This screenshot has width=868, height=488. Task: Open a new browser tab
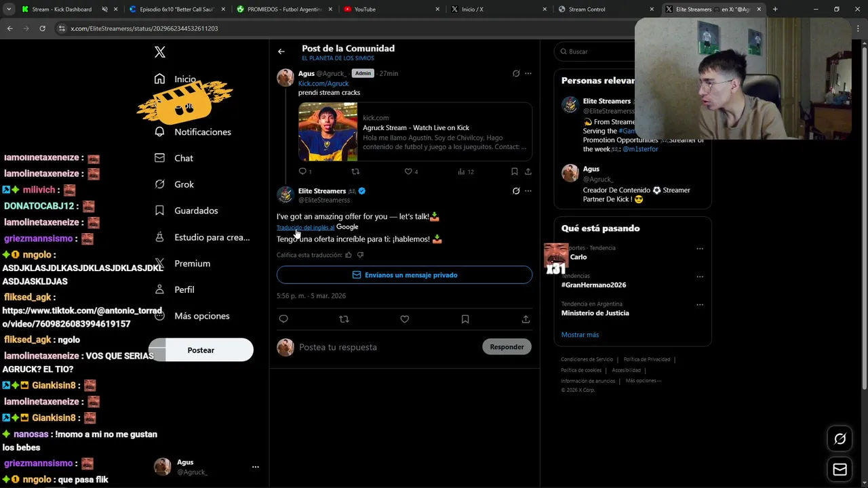click(775, 9)
